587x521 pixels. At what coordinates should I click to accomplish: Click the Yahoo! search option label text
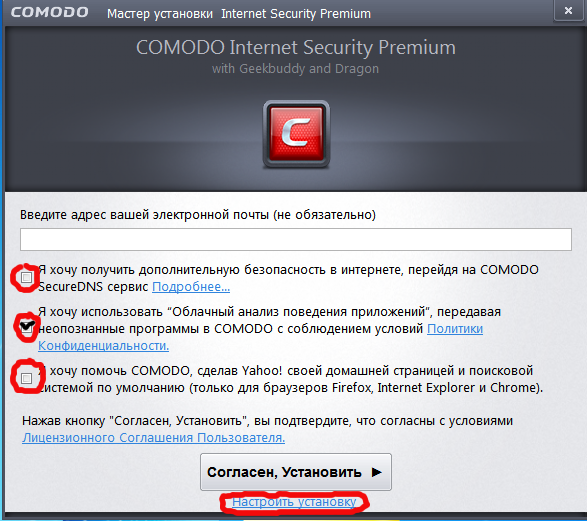pos(291,379)
